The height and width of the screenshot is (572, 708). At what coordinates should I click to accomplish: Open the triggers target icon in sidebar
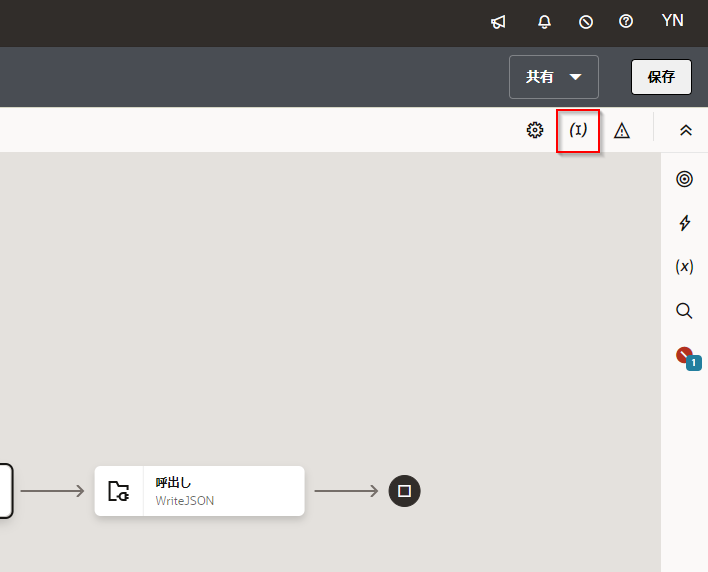(684, 179)
